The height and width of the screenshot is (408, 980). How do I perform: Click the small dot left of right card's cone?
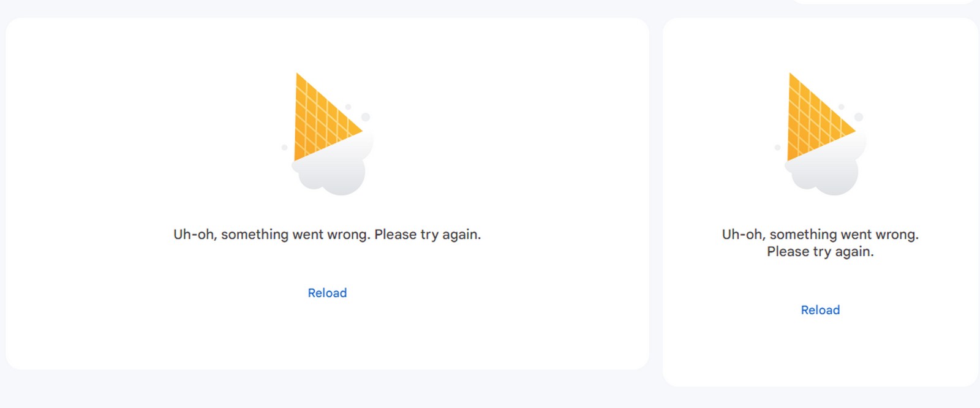[777, 148]
